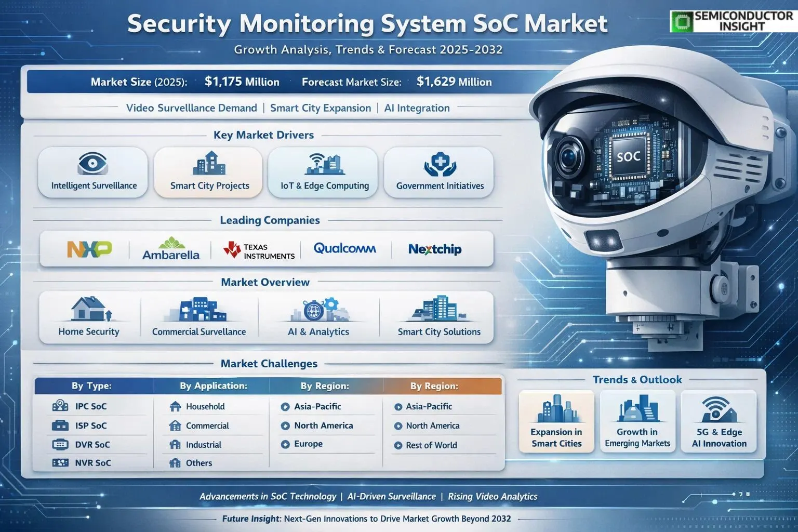Image resolution: width=798 pixels, height=532 pixels.
Task: Click the Semiconductor Insight green chip logo
Action: point(681,21)
